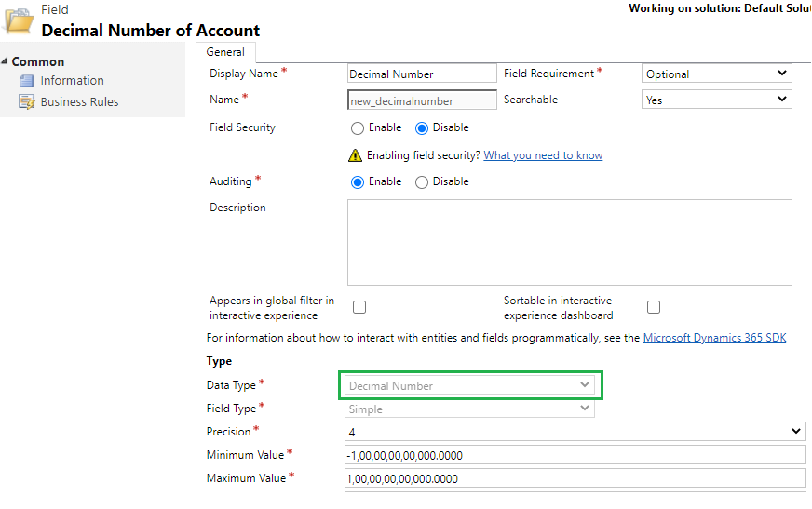Switch to the General tab
Image resolution: width=812 pixels, height=509 pixels.
tap(225, 52)
